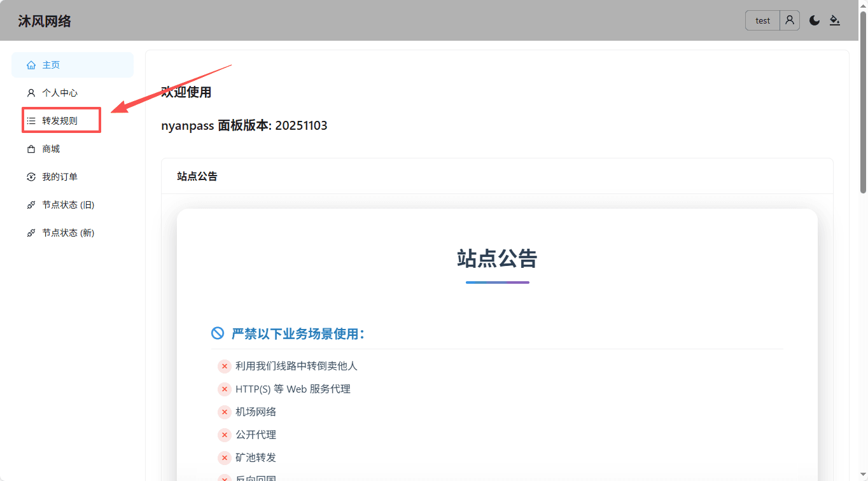Viewport: 868px width, 481px height.
Task: Click the scrollbar down arrow
Action: 863,476
